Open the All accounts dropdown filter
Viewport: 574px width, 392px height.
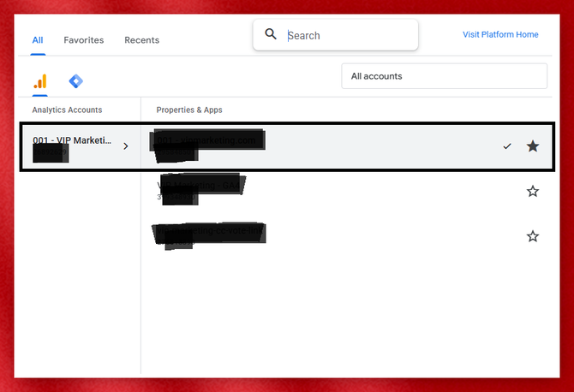click(x=444, y=76)
